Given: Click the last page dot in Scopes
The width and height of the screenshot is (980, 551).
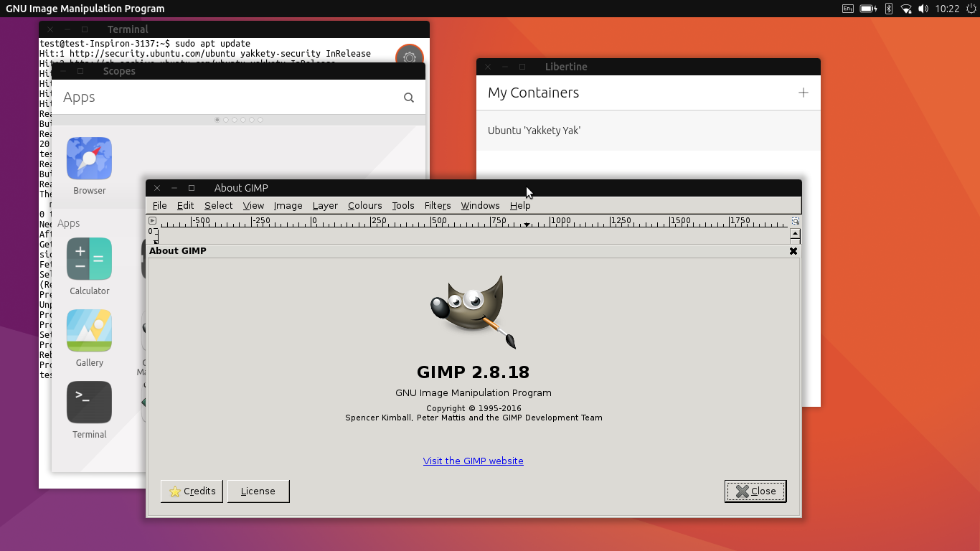Looking at the screenshot, I should [260, 120].
